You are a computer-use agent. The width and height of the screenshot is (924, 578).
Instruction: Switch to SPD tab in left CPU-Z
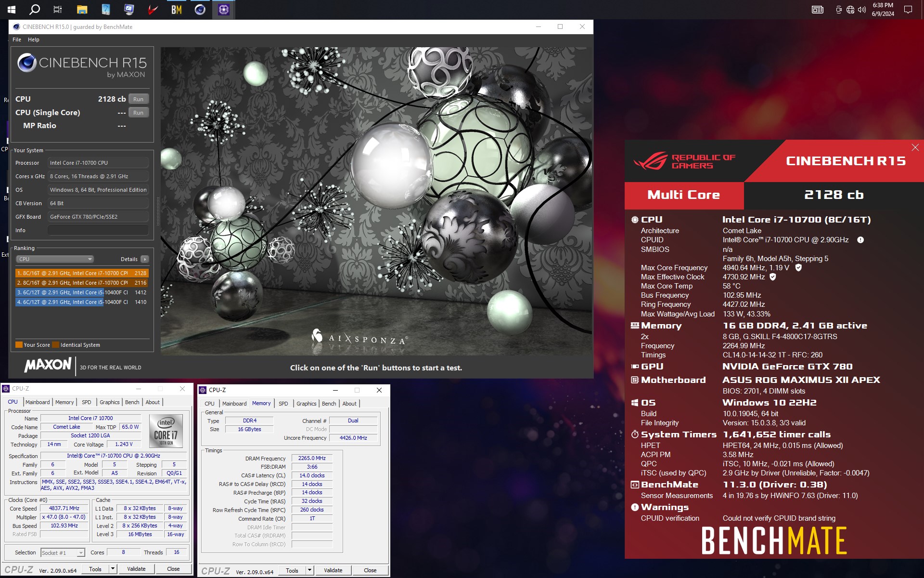(x=86, y=402)
